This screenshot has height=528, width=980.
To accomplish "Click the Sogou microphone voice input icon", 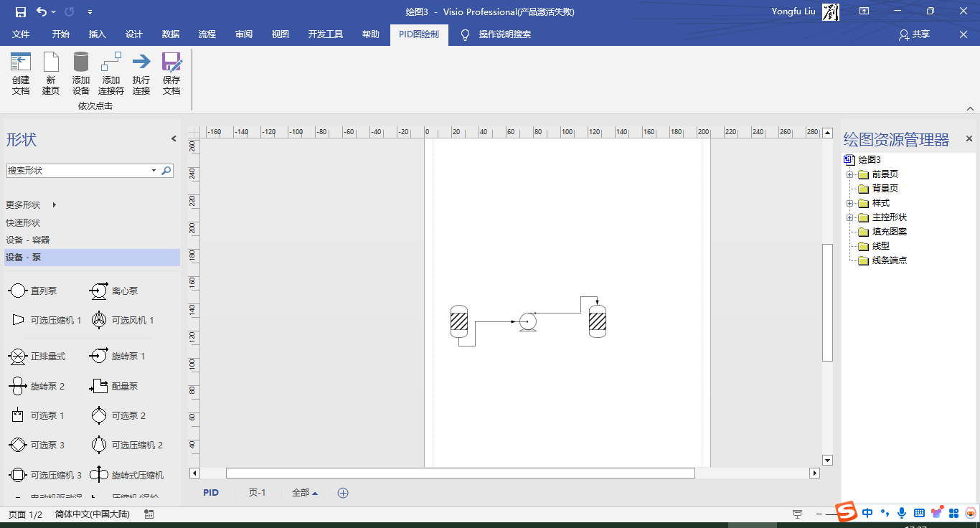I will (x=900, y=513).
